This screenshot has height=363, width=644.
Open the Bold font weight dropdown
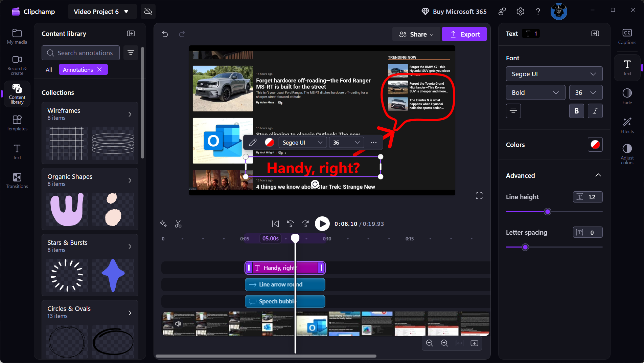[535, 92]
